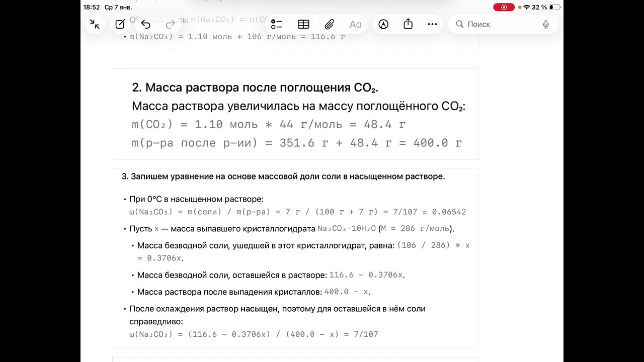Tap bullet Масса безводной соли, оставшейся в растворе
This screenshot has width=644, height=362.
point(271,275)
